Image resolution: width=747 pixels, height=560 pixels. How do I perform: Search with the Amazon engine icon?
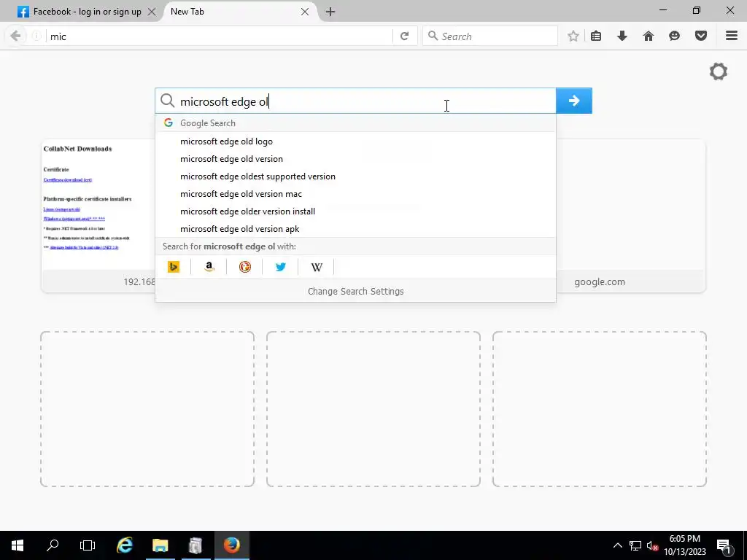(209, 267)
